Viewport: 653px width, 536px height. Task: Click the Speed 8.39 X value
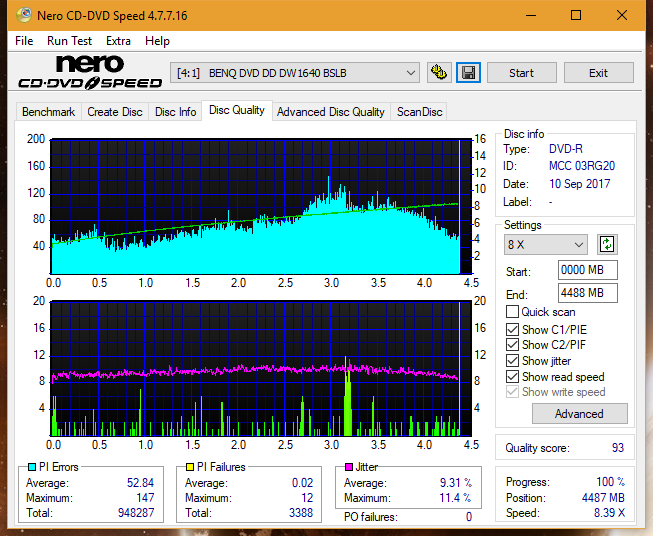(609, 513)
